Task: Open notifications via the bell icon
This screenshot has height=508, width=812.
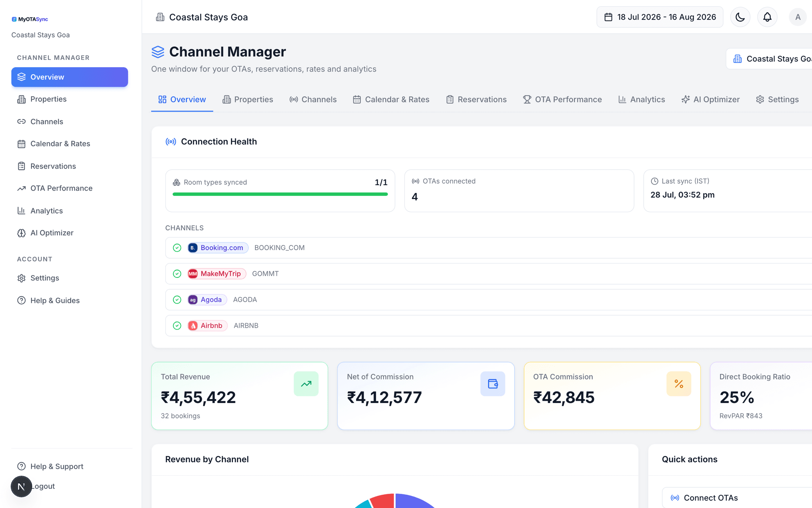Action: click(x=767, y=17)
